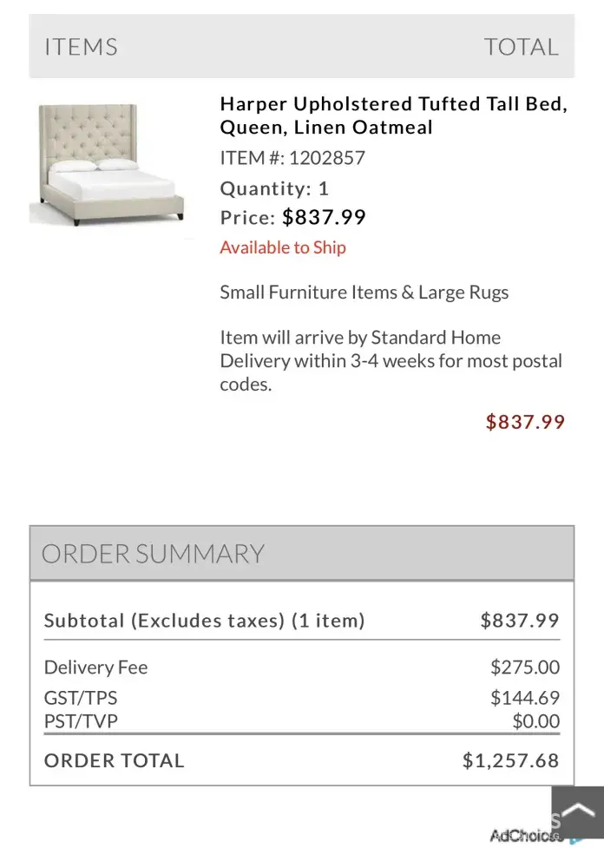The image size is (604, 868).
Task: Click the Delivery Fee label
Action: (x=96, y=667)
